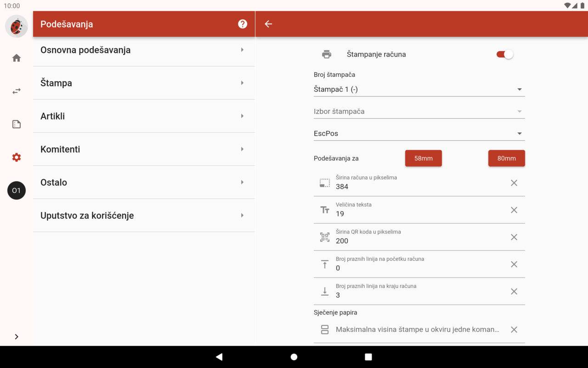Open the Uputstvo za korišćenje menu item
Image resolution: width=588 pixels, height=368 pixels.
(144, 215)
